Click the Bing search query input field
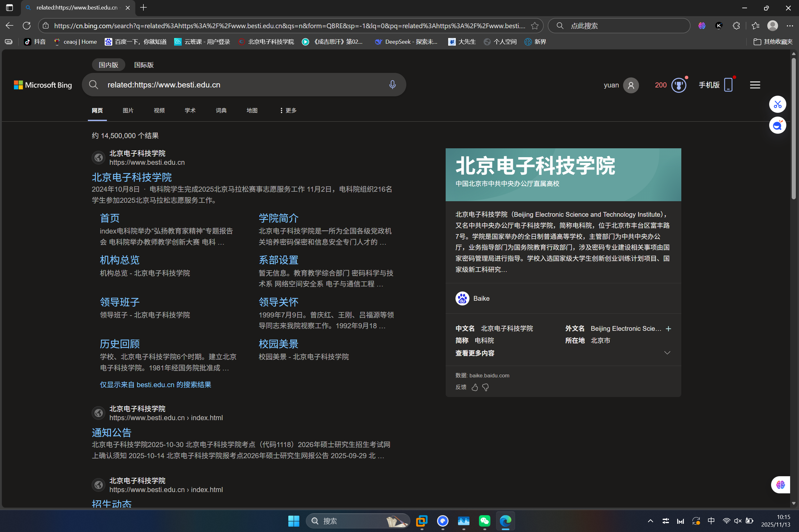 pos(238,85)
